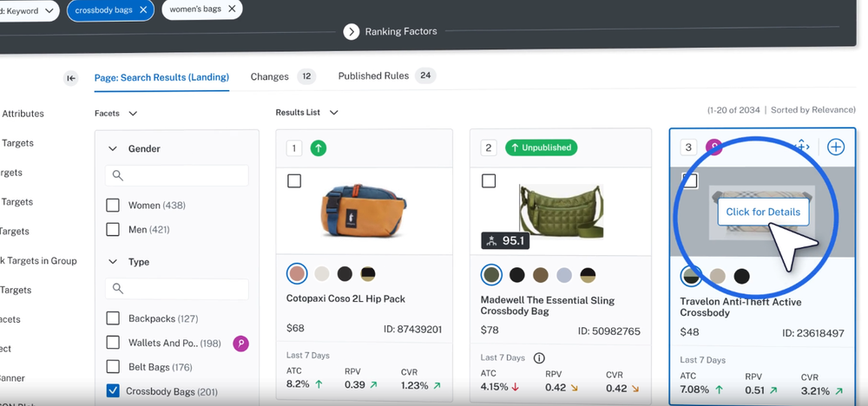Open the Keyword dropdown
The image size is (868, 406).
[x=28, y=10]
